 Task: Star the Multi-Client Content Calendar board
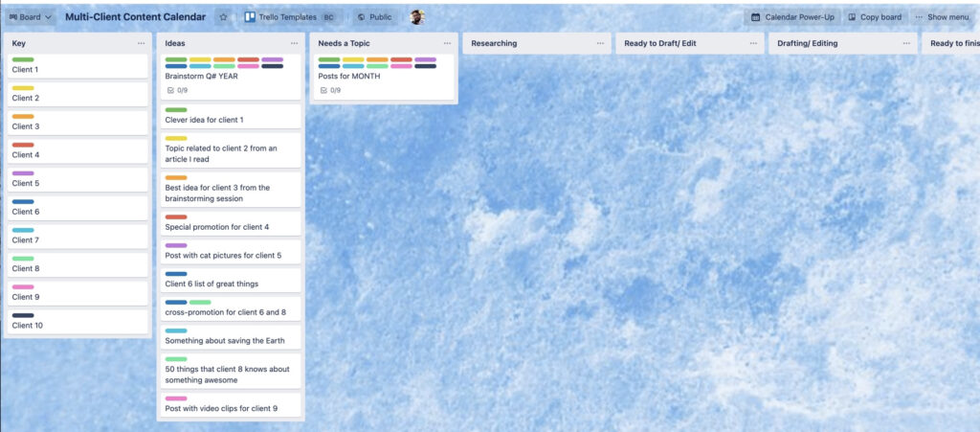[x=223, y=17]
